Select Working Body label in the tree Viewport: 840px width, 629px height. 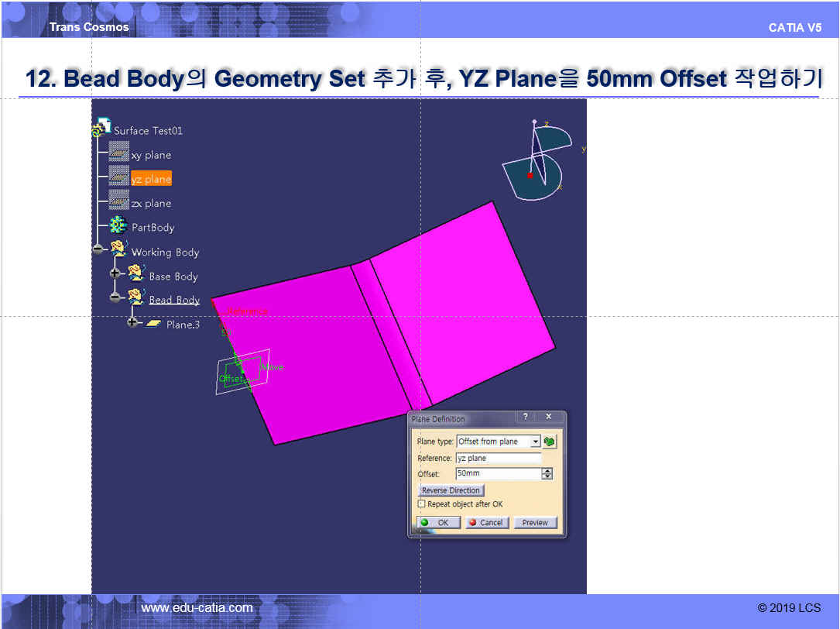tap(165, 252)
